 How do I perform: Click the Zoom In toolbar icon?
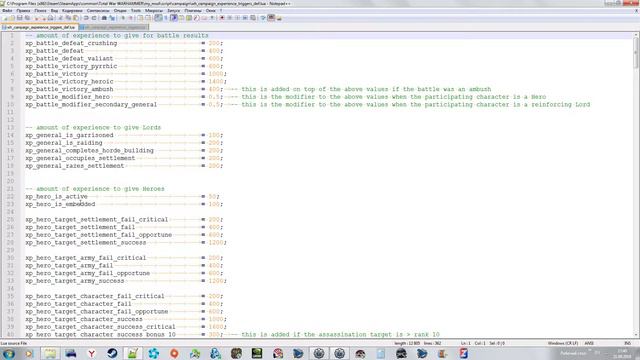[x=123, y=18]
